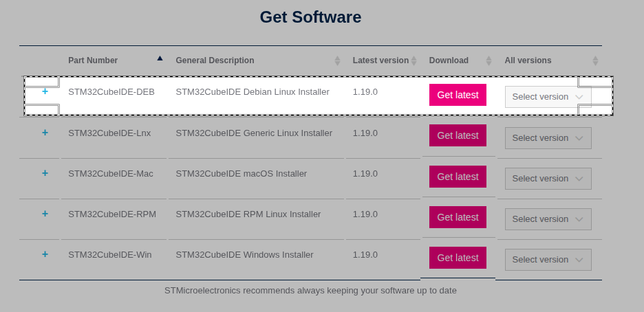Select the STM32CubeIDE-DEB part number

(111, 92)
